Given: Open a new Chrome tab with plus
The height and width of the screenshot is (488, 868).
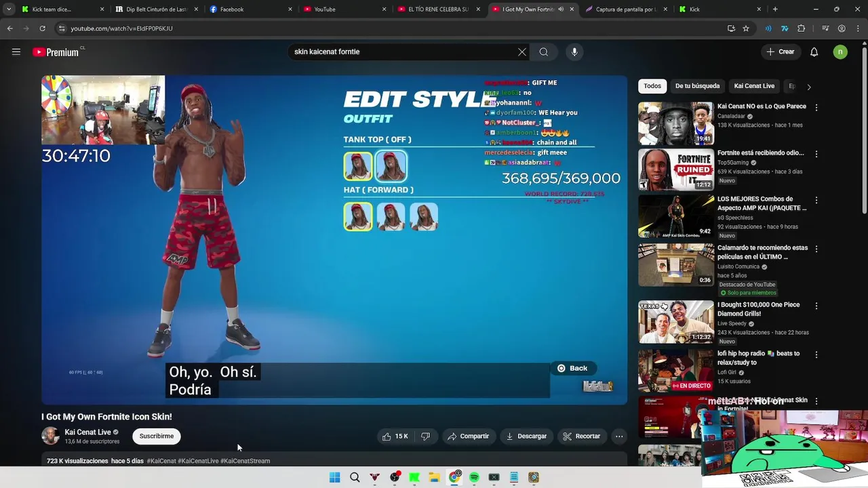Looking at the screenshot, I should click(x=775, y=9).
